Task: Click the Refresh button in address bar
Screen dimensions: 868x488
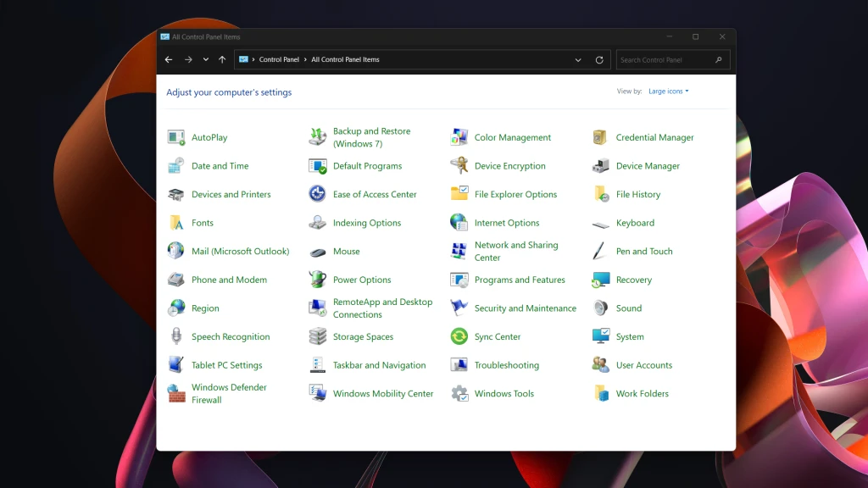Action: pos(599,60)
